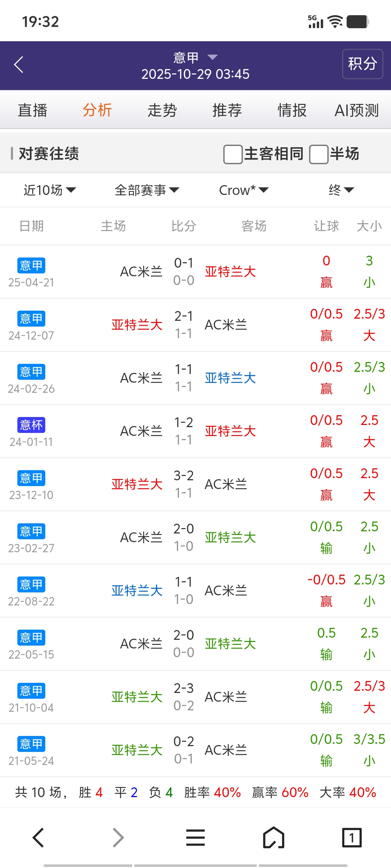Screen dimensions: 391x868
Task: Switch to the 走势 tab
Action: tap(162, 110)
